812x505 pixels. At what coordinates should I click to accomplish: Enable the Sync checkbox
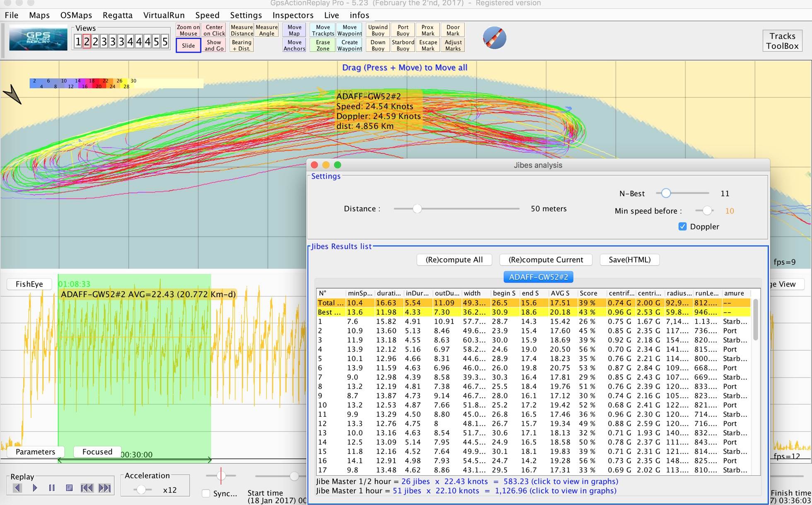(x=206, y=493)
